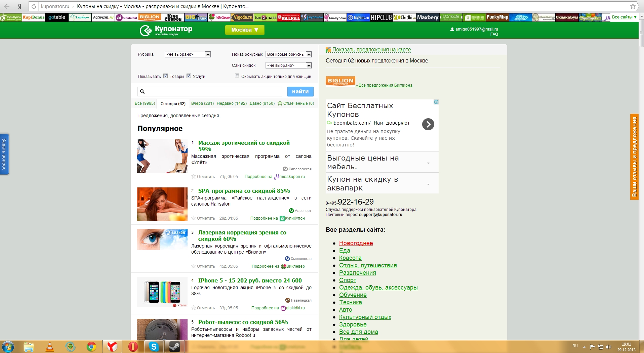Open the FunkyМир site logo

[x=497, y=17]
